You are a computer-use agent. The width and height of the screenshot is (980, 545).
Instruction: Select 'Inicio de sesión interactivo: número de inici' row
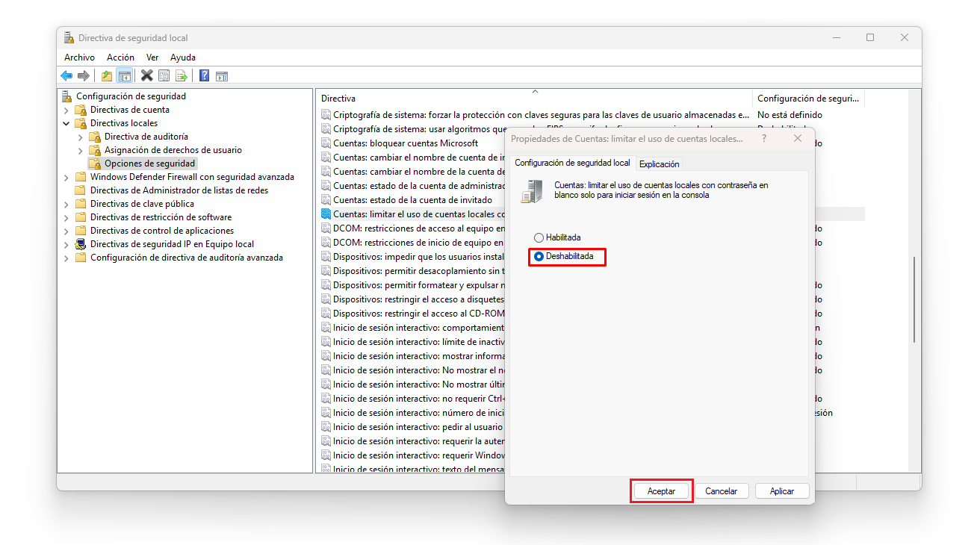click(x=413, y=413)
